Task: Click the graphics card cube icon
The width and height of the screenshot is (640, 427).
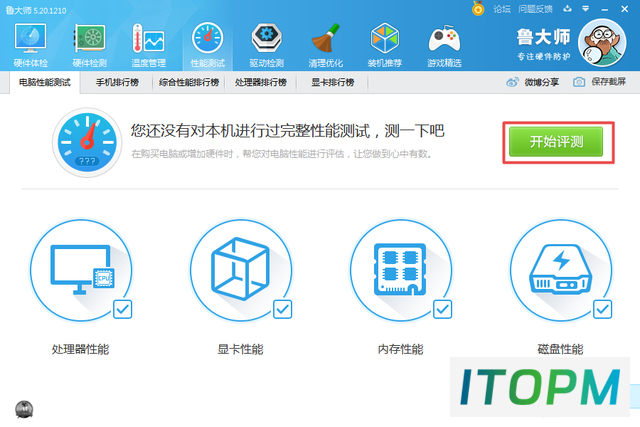Action: (241, 270)
